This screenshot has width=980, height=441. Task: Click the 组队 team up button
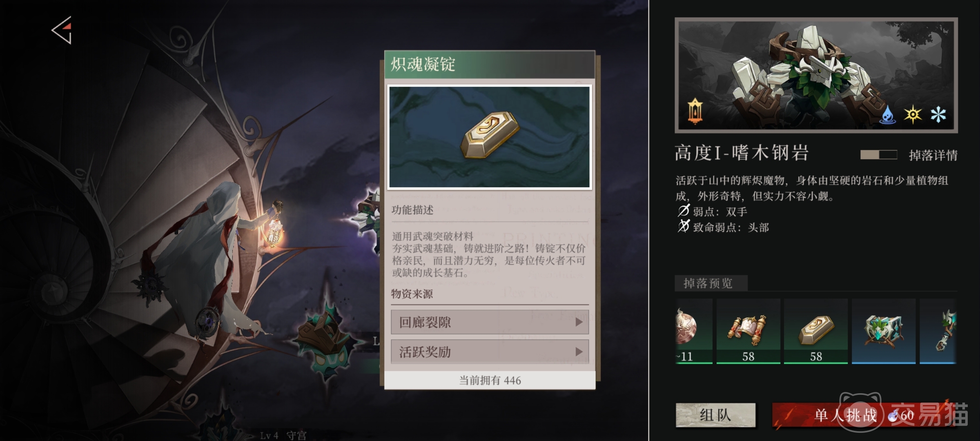click(715, 415)
